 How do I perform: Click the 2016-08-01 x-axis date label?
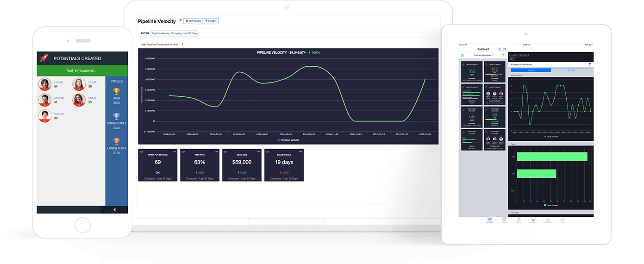click(239, 134)
